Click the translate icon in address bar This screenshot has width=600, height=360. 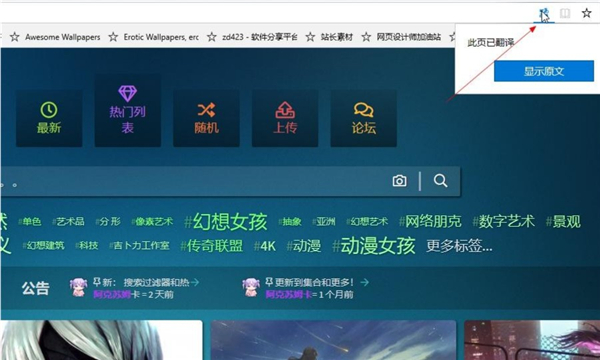pos(544,14)
